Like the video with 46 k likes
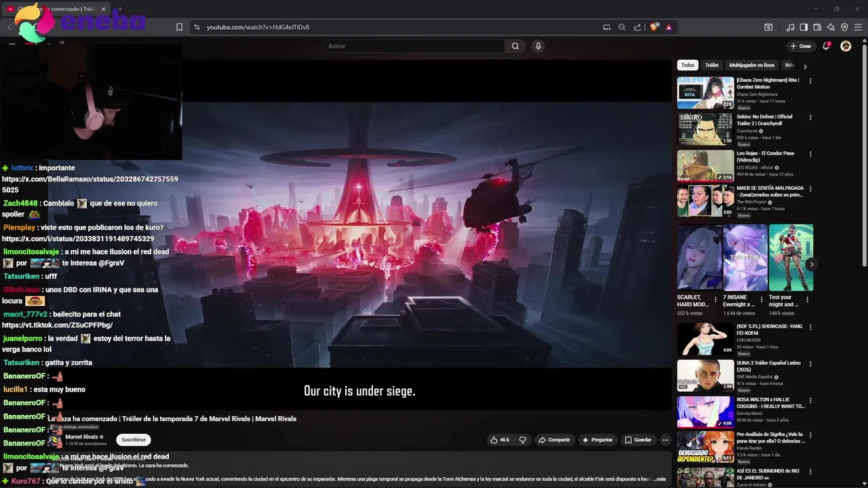The width and height of the screenshot is (868, 488). point(500,440)
